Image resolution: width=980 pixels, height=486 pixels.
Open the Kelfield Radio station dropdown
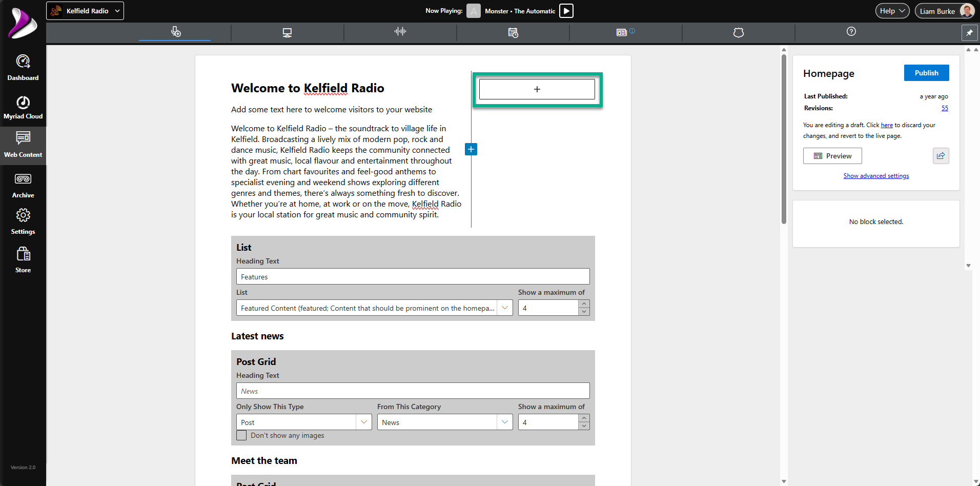(x=85, y=11)
